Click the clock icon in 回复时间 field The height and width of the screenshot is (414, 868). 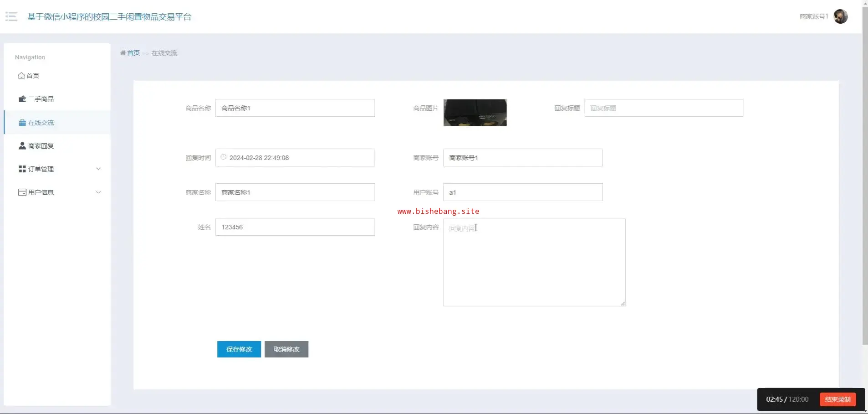(x=224, y=157)
